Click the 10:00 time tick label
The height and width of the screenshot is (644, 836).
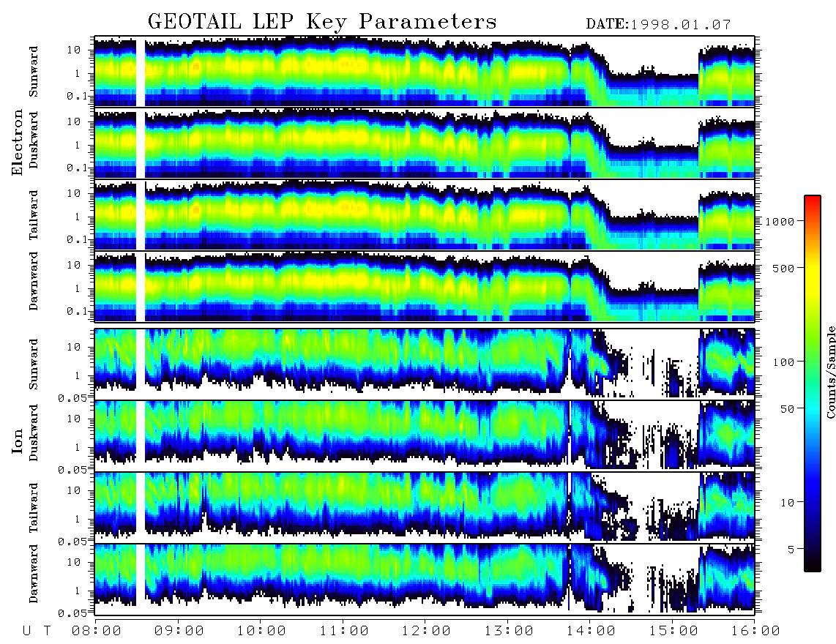[262, 632]
